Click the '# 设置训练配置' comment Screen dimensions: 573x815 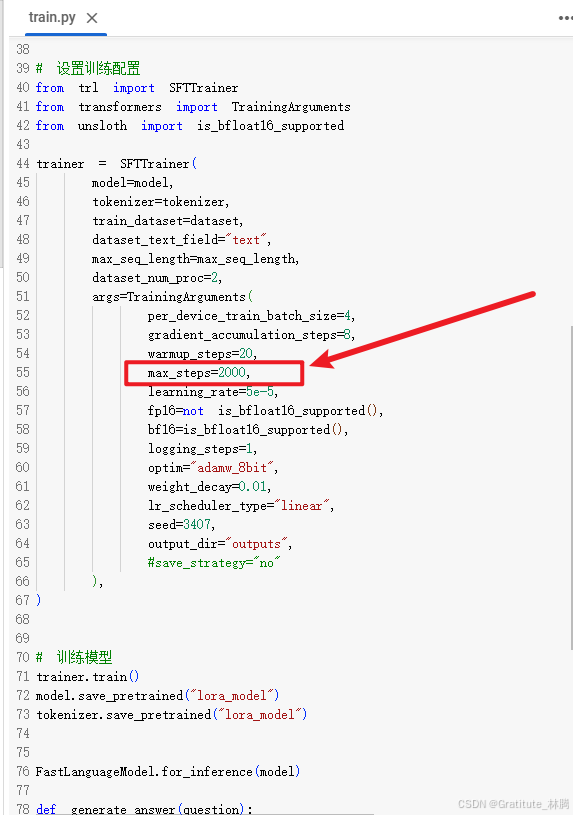point(88,69)
